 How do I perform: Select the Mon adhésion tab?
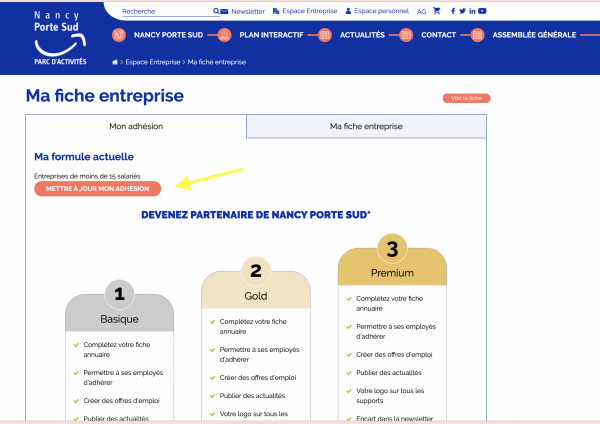pyautogui.click(x=136, y=126)
